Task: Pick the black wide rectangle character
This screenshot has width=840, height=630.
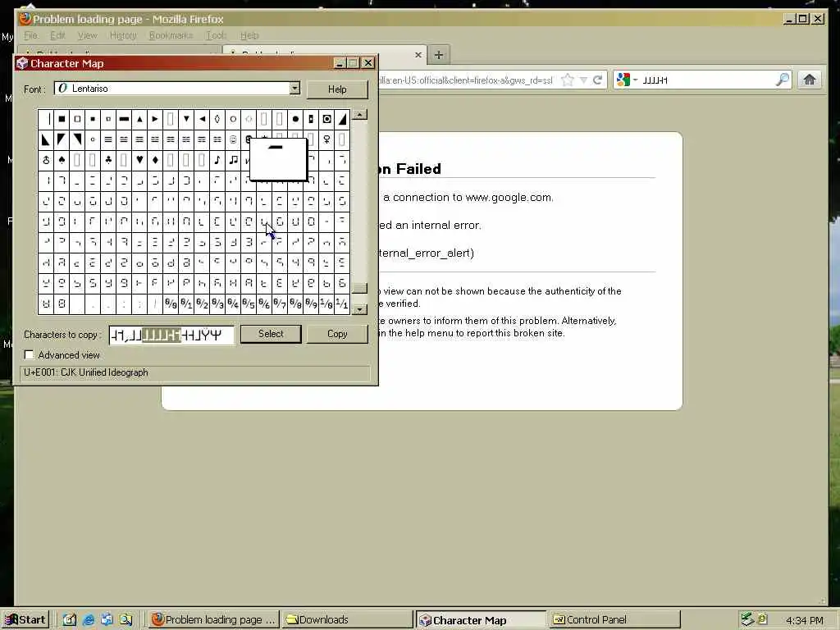Action: point(124,119)
